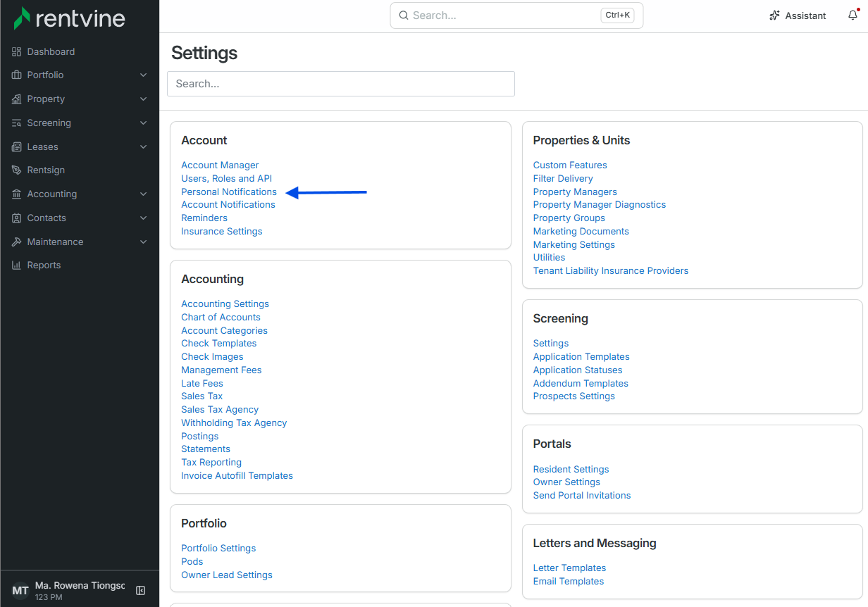This screenshot has height=607, width=868.
Task: Click the Leases sidebar icon
Action: [17, 146]
